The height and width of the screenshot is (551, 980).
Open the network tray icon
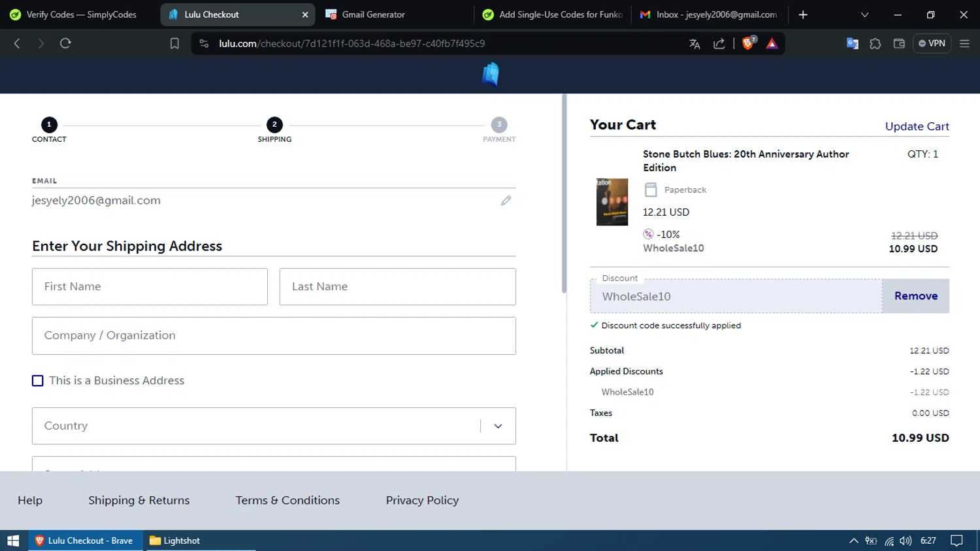pos(889,541)
